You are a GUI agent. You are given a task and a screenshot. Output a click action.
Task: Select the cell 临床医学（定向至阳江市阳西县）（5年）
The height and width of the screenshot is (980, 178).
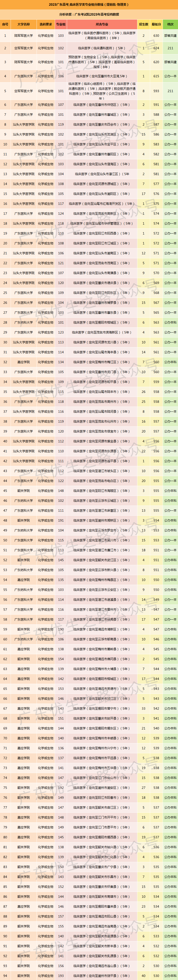click(x=102, y=233)
